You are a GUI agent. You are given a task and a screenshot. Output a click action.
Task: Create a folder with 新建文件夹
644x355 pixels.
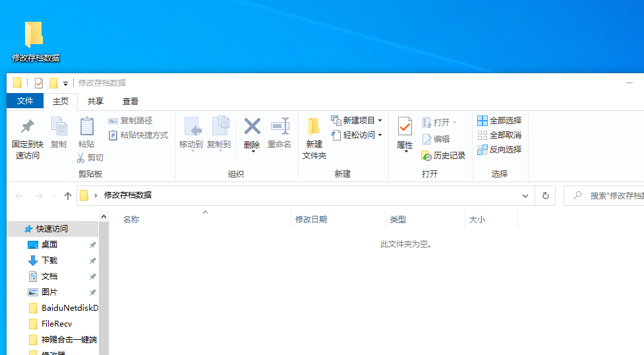coord(314,138)
